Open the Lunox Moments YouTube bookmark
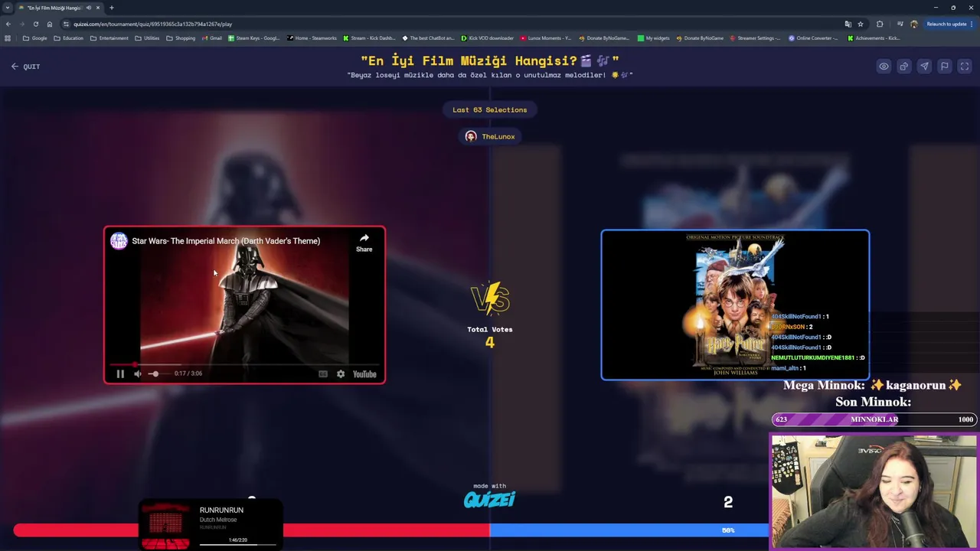The height and width of the screenshot is (551, 980). pyautogui.click(x=547, y=38)
